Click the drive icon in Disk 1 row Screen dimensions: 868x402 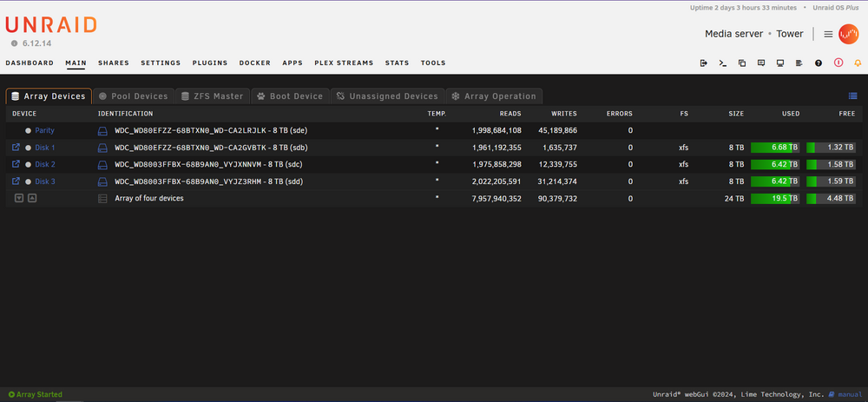tap(102, 148)
